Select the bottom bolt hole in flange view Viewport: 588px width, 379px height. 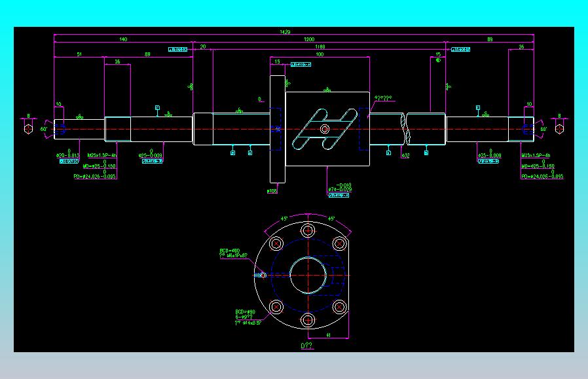pos(308,321)
